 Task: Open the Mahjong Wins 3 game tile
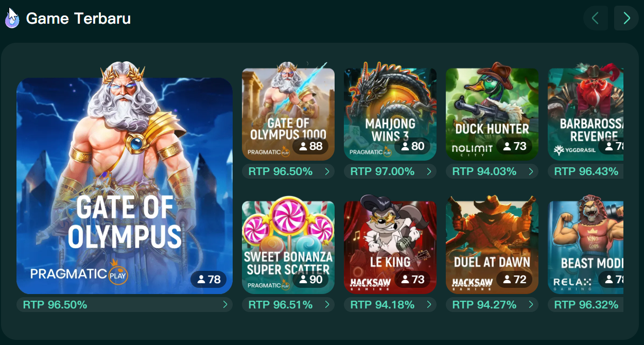click(390, 114)
